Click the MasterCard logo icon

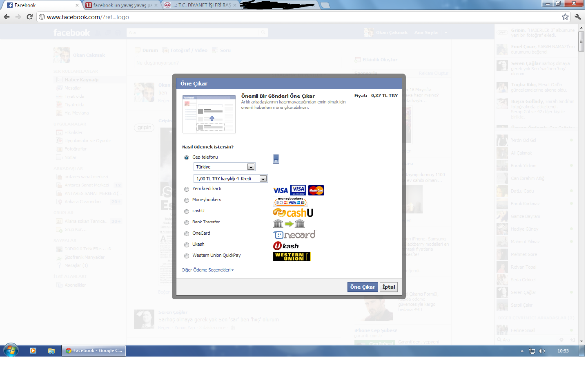pos(316,190)
